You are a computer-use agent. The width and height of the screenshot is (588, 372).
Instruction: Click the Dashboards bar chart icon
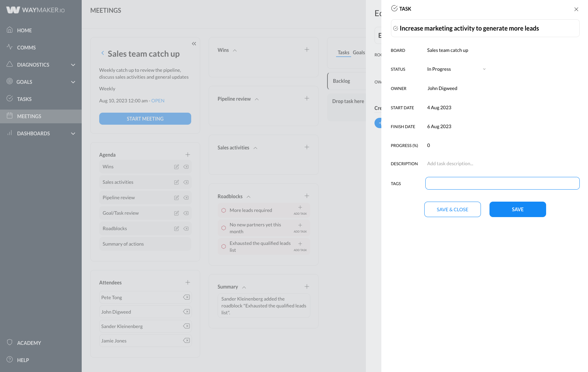[x=10, y=133]
